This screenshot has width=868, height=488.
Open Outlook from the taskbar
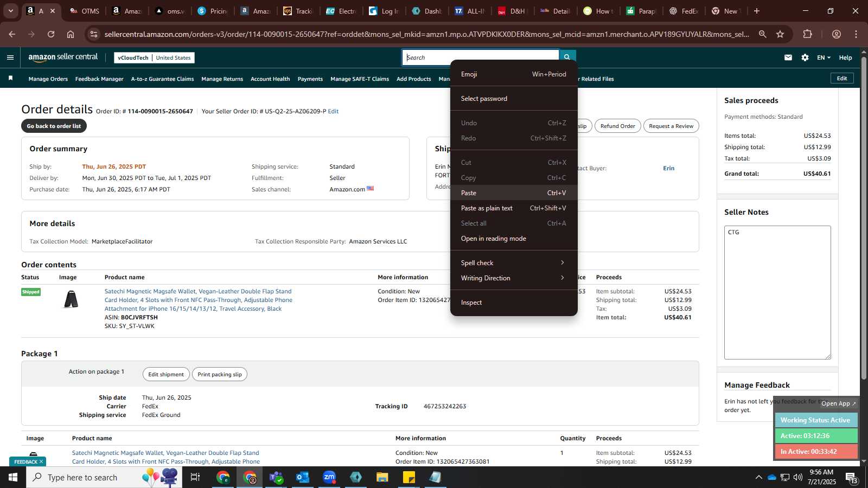303,477
